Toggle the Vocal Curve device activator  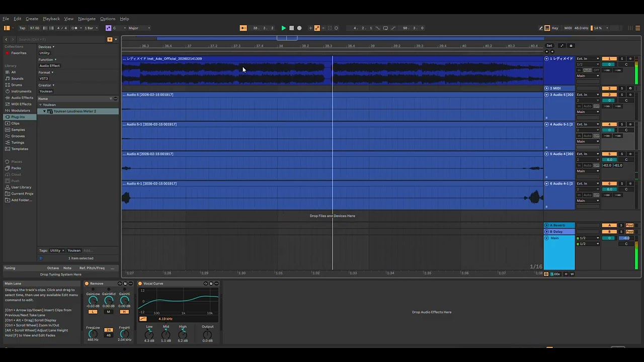(x=140, y=284)
